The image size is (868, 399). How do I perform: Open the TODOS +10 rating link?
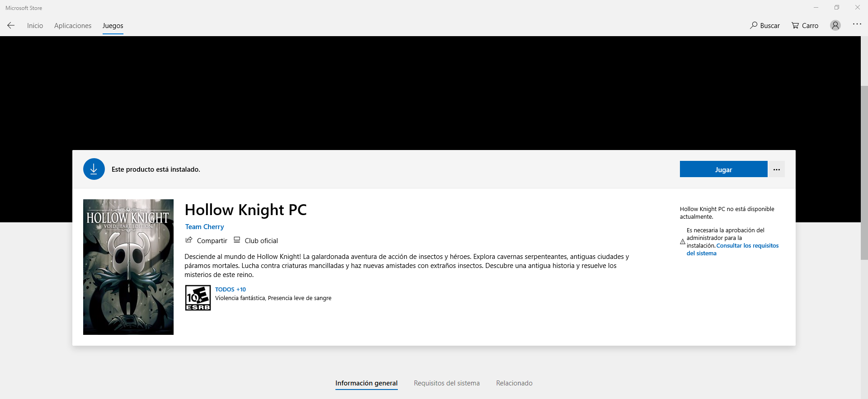pos(231,289)
